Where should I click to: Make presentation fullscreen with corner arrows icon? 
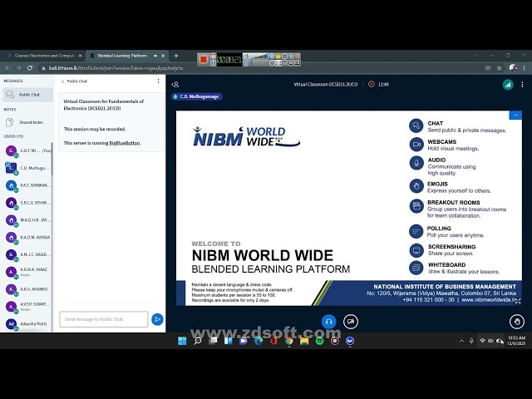pyautogui.click(x=518, y=301)
